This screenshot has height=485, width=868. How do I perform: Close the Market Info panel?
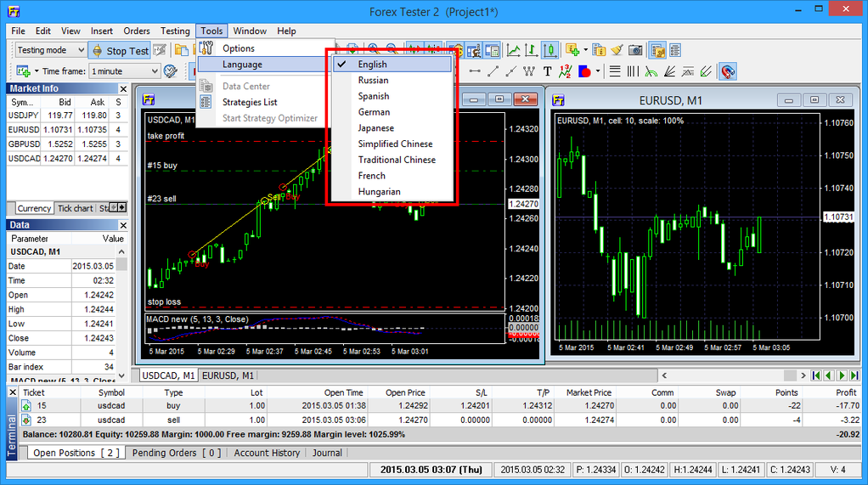coord(123,88)
